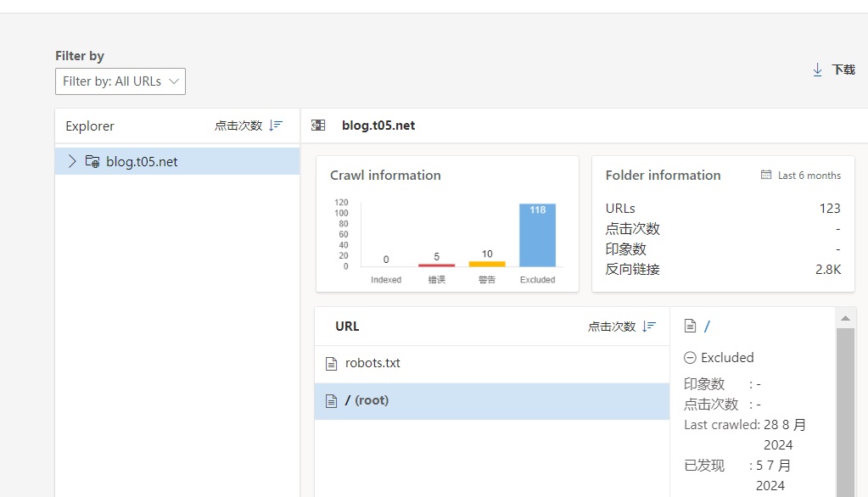Click the download arrow icon
The height and width of the screenshot is (497, 868).
818,70
